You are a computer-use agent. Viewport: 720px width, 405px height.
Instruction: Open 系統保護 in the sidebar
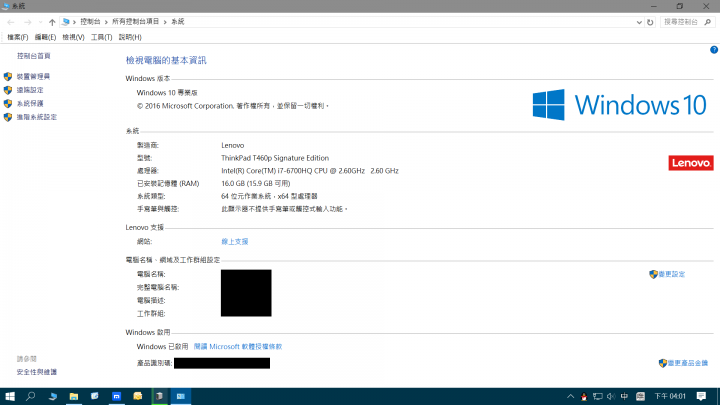tap(30, 104)
